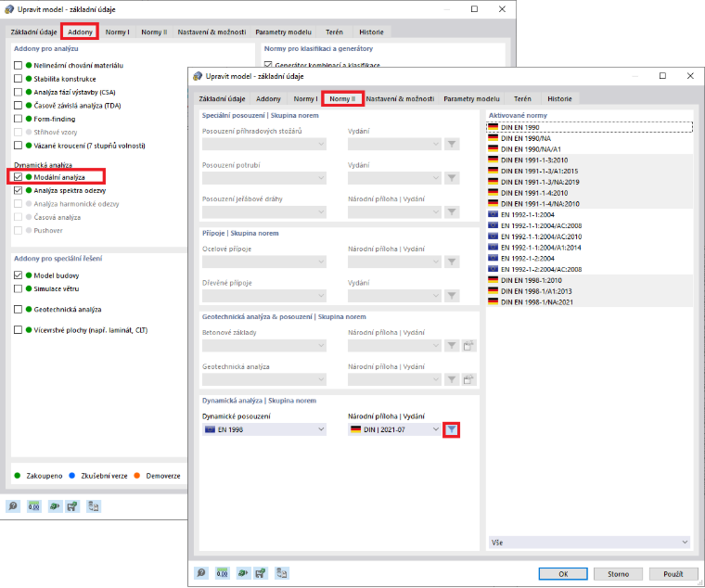Viewport: 705px width, 588px height.
Task: Click filter icon for Betonové základy row
Action: [x=452, y=345]
